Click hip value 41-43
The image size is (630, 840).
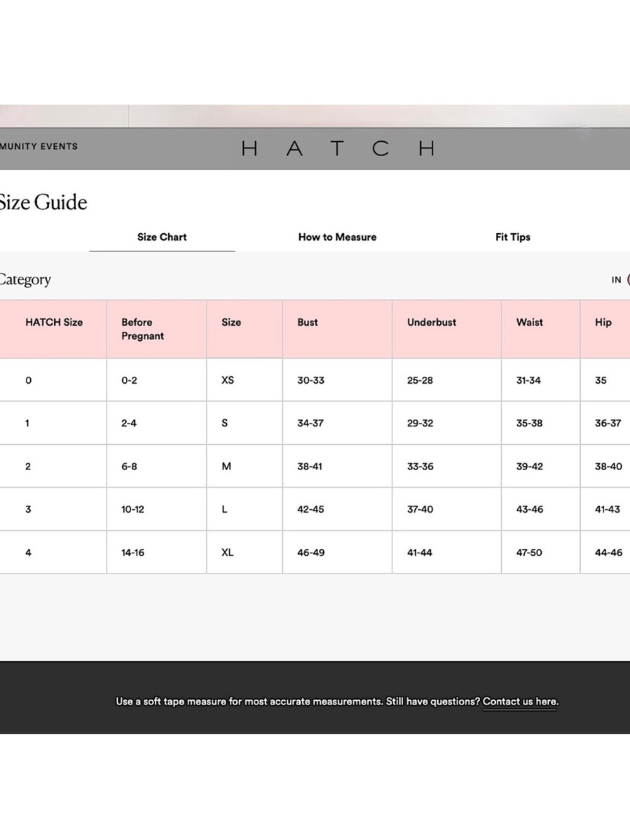(x=607, y=509)
